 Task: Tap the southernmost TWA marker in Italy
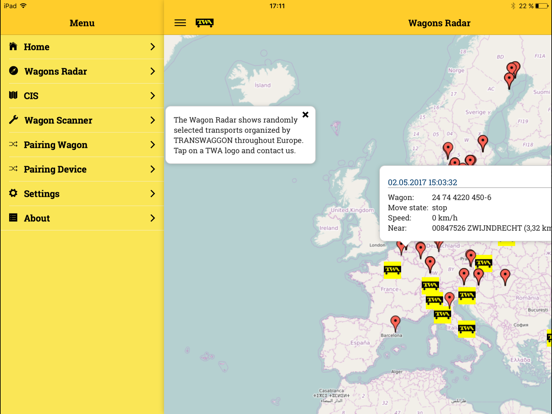pyautogui.click(x=467, y=329)
